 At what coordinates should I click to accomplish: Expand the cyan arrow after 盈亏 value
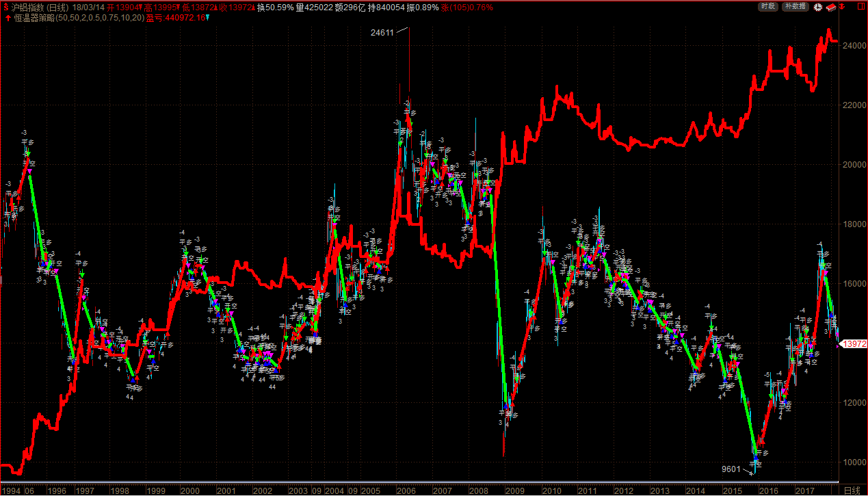click(208, 17)
